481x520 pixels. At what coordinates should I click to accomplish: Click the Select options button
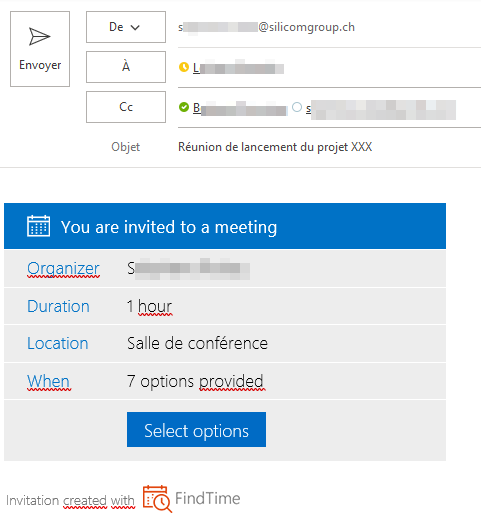(x=196, y=429)
